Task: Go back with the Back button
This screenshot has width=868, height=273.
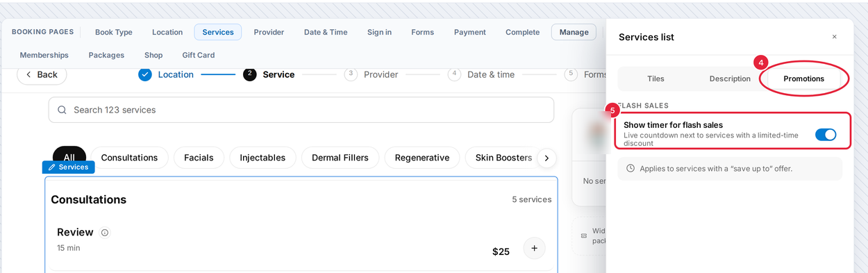Action: pyautogui.click(x=42, y=74)
